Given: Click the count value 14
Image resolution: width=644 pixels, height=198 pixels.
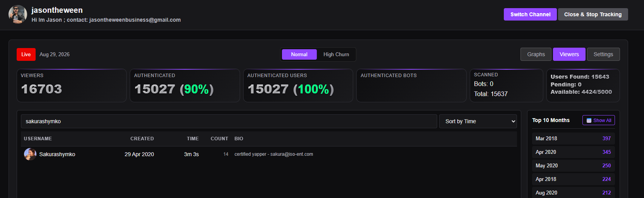Looking at the screenshot, I should (x=226, y=154).
